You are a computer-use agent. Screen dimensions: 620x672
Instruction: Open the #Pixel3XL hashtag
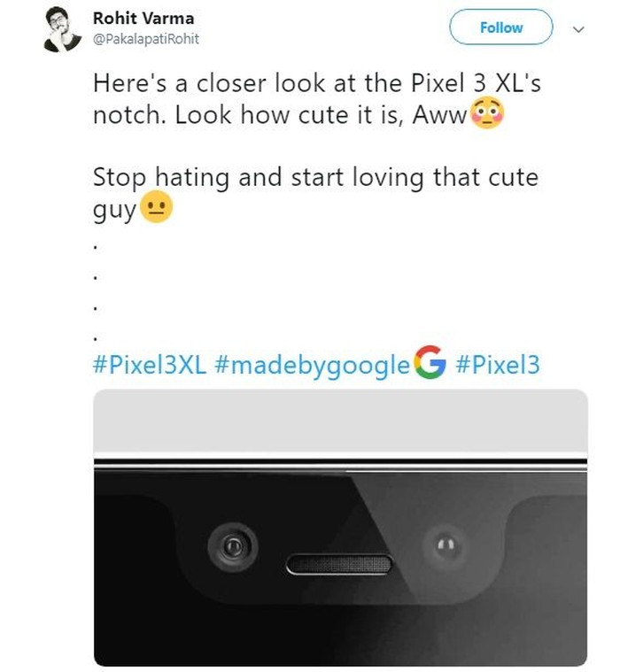click(x=149, y=364)
